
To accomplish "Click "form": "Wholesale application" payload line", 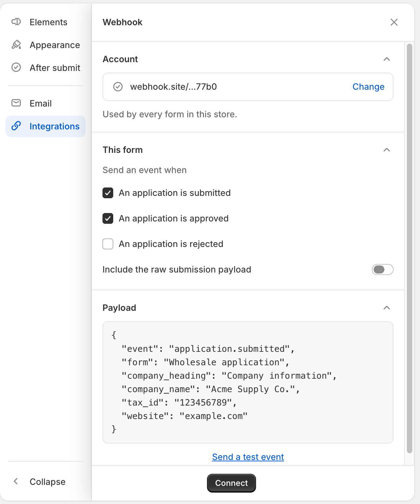I will [206, 362].
